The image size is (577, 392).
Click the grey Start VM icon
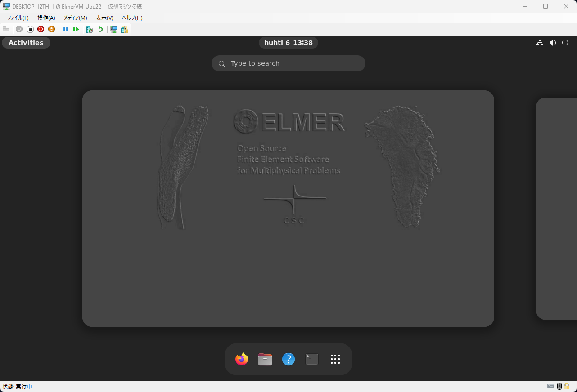click(x=19, y=29)
